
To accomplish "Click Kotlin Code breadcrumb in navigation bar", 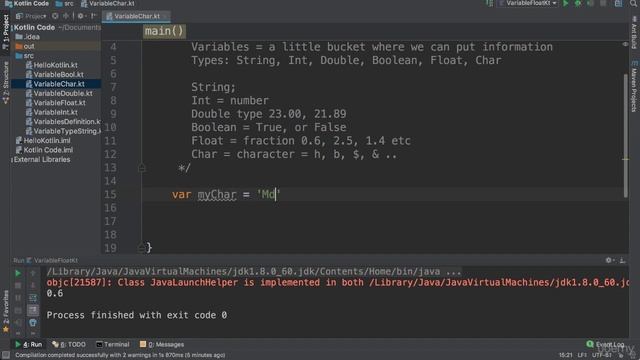I will (27, 4).
